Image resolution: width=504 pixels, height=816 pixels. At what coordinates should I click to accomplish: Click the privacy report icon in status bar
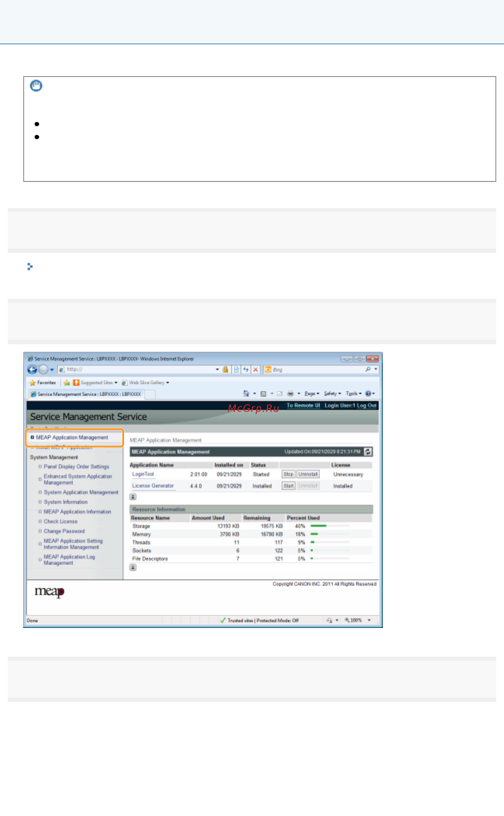[330, 620]
